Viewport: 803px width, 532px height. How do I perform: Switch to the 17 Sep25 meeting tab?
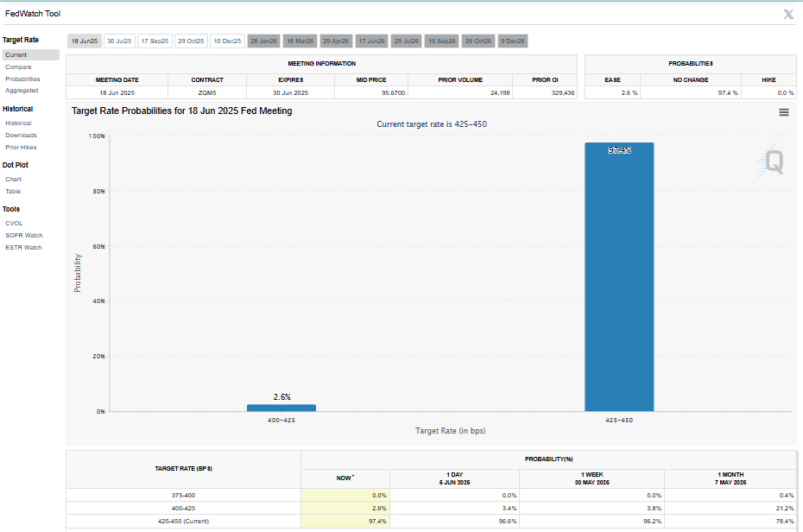point(155,41)
